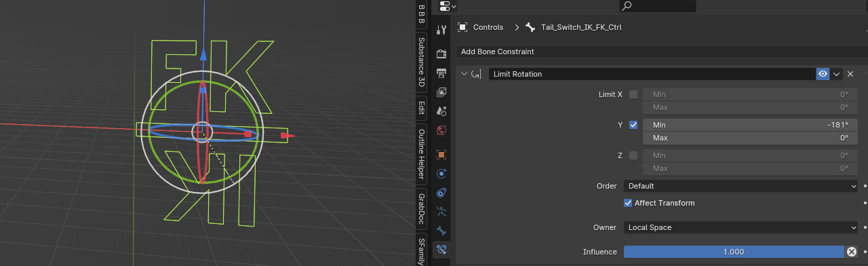Switch to the GrabDoc sidebar tab
The height and width of the screenshot is (266, 868).
pos(421,208)
